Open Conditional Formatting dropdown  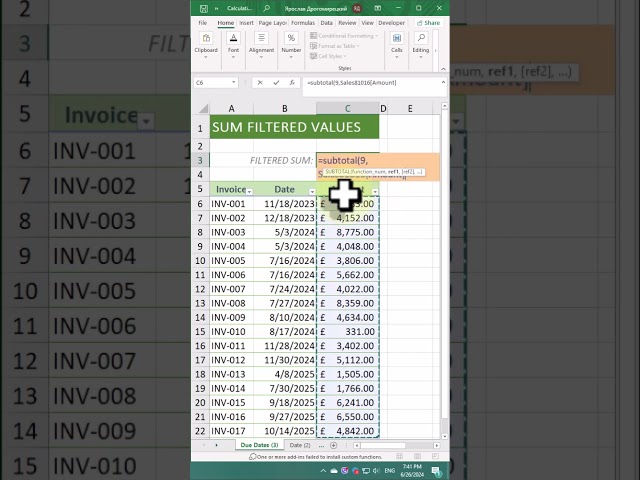[344, 36]
